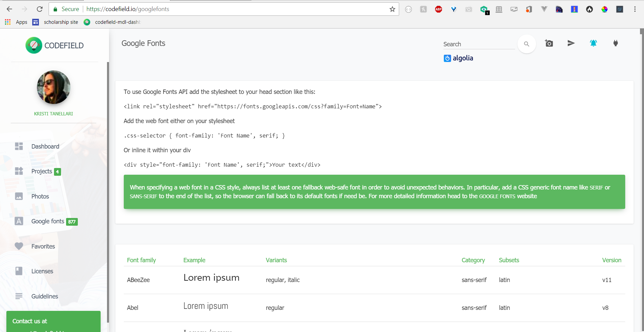
Task: Click the KRISTI TANELLARI name link
Action: point(53,114)
